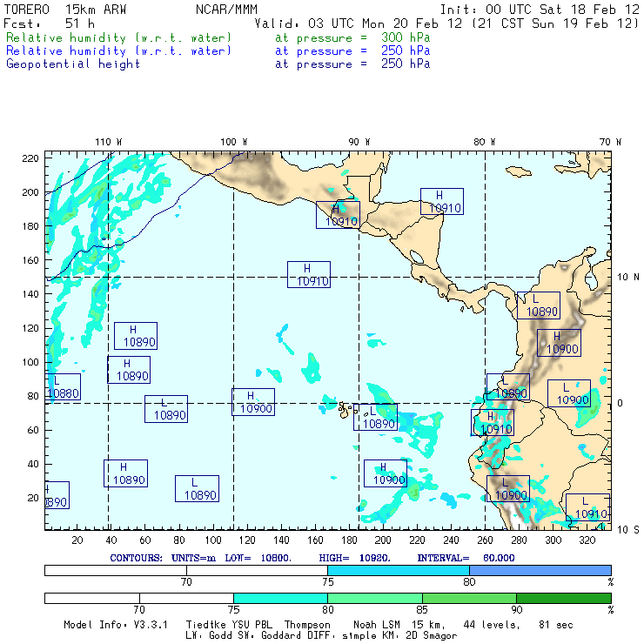Click the 'Fcst: 51 h' forecast hour text
This screenshot has height=644, width=644.
click(x=50, y=23)
